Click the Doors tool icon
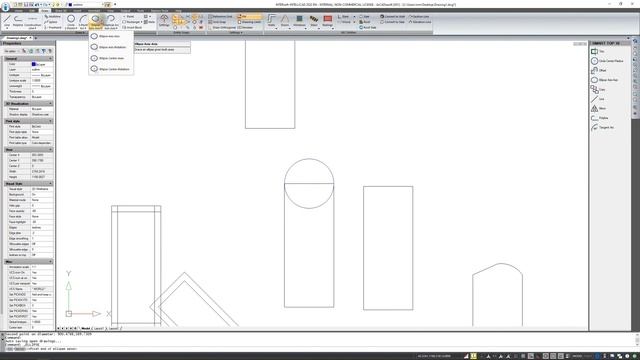This screenshot has height=360, width=640. pos(285,21)
